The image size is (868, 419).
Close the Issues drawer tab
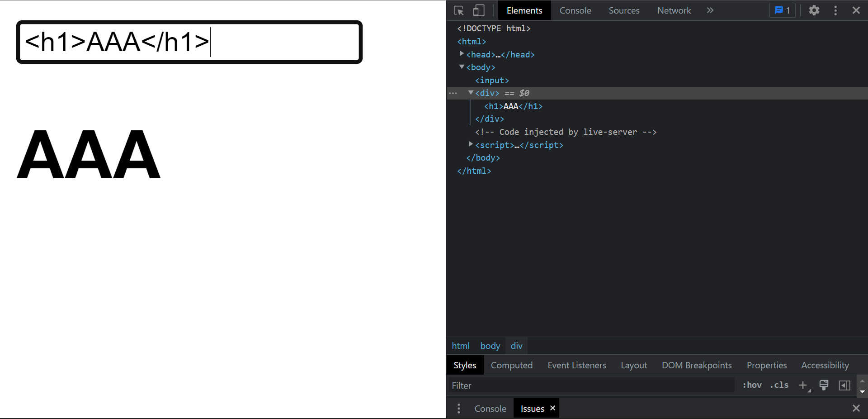tap(552, 408)
